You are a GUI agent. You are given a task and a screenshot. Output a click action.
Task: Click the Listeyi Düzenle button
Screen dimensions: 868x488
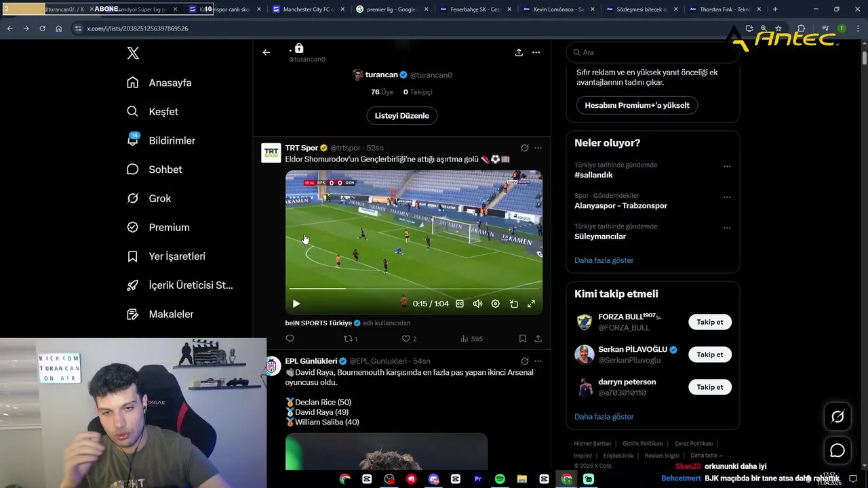click(x=402, y=116)
